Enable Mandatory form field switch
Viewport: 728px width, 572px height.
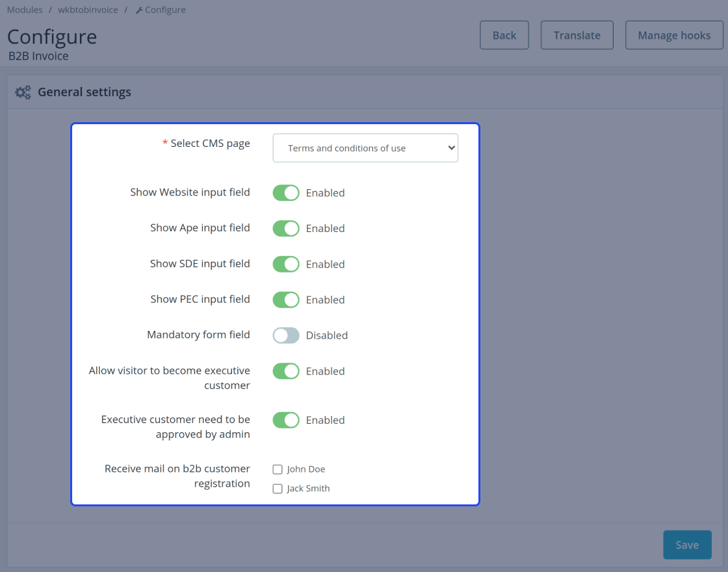point(286,335)
